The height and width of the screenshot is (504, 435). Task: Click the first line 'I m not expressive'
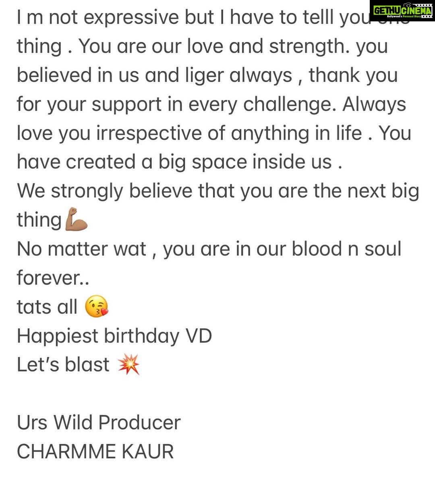213,18
